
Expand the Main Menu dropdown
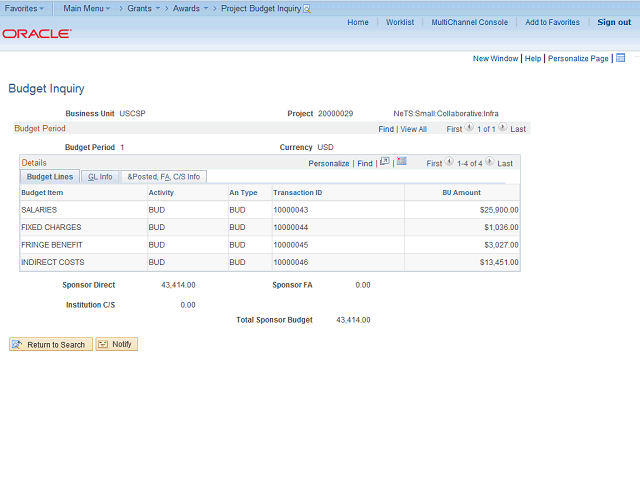click(86, 8)
